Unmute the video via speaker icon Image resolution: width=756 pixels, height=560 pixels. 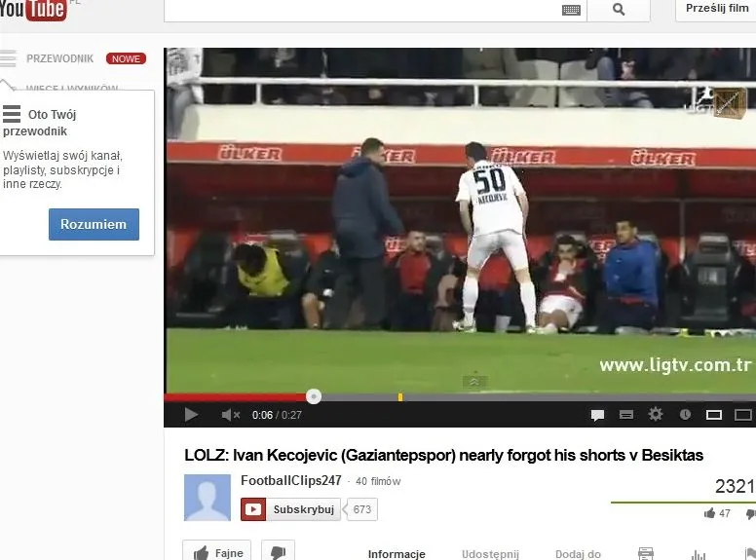[x=230, y=415]
